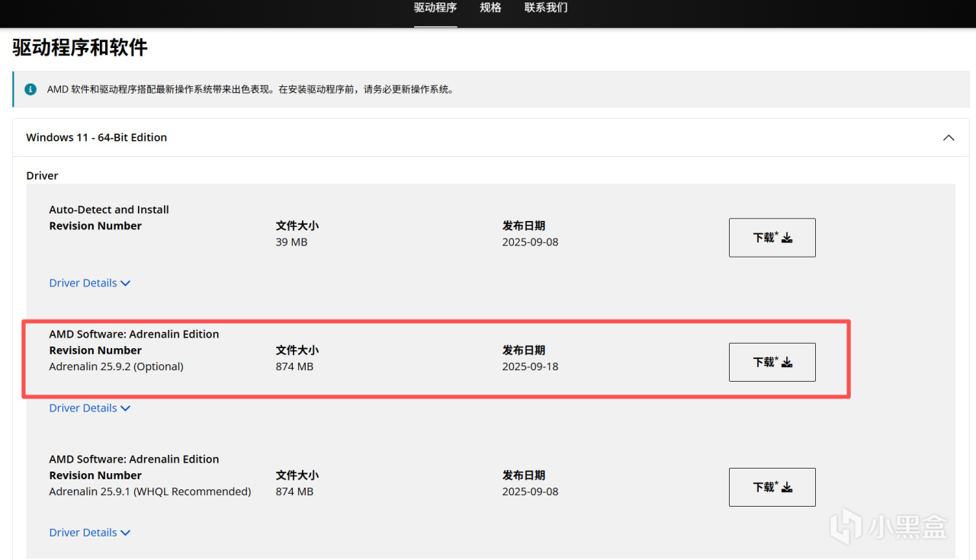This screenshot has width=976, height=560.
Task: Click the 2025-09-08 date for Auto-Detect and Install
Action: point(530,242)
